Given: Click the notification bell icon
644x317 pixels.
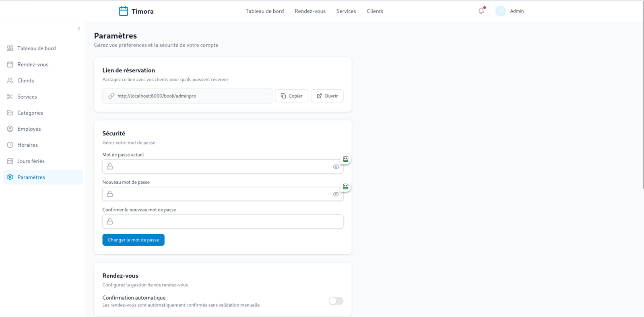Looking at the screenshot, I should pos(481,11).
